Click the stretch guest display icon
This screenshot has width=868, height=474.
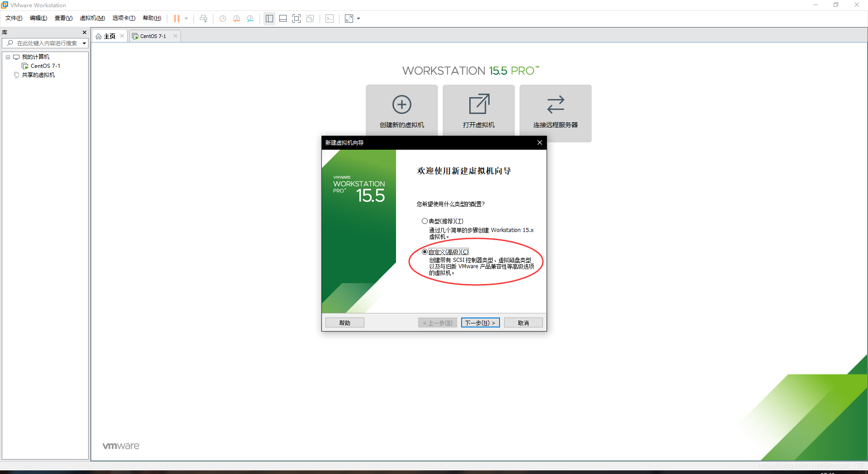point(349,19)
